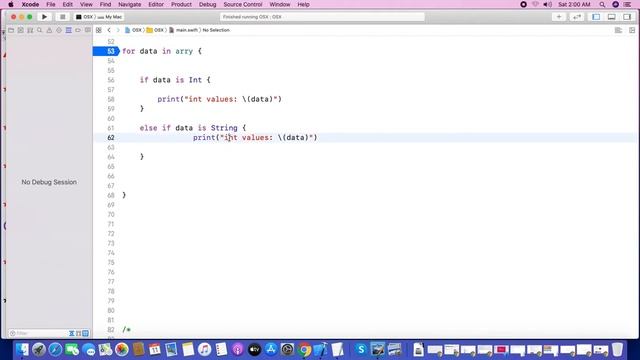Click the word String on line 61

tap(224, 128)
